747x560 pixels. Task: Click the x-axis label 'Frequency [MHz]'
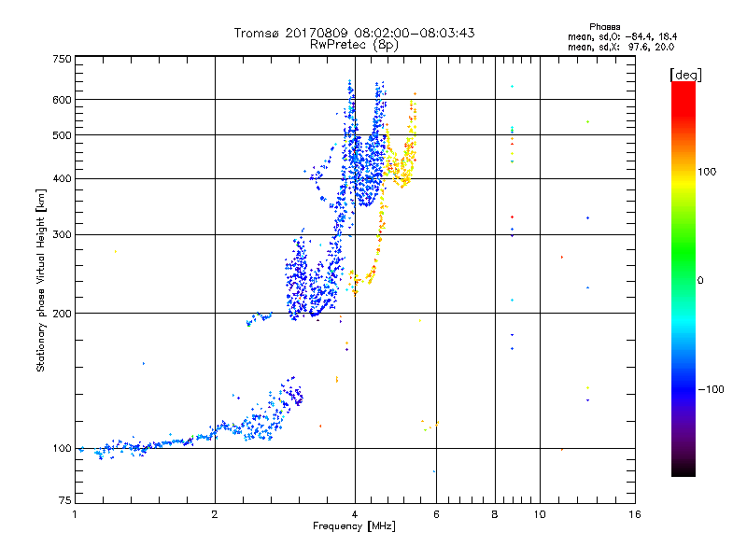(354, 526)
